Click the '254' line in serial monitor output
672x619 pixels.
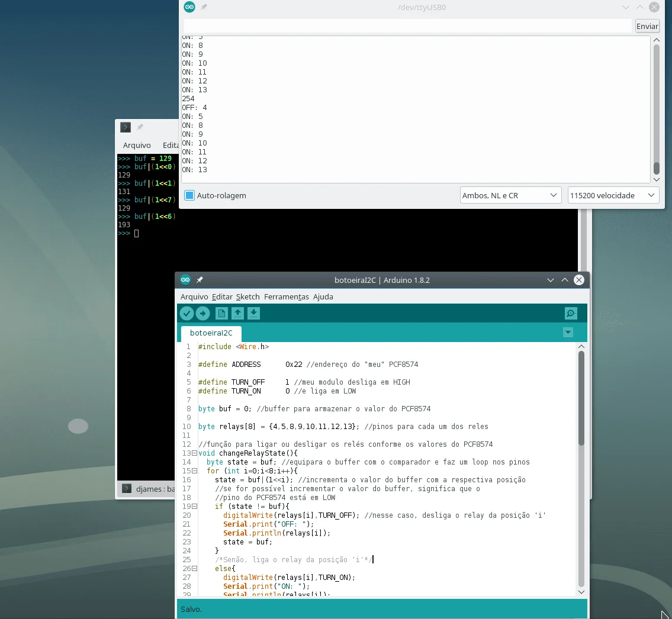pos(188,98)
